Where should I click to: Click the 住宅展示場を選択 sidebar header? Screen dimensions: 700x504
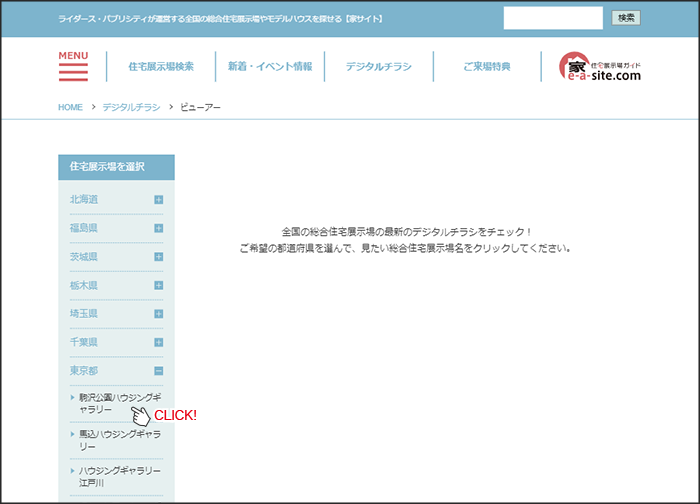pos(117,167)
